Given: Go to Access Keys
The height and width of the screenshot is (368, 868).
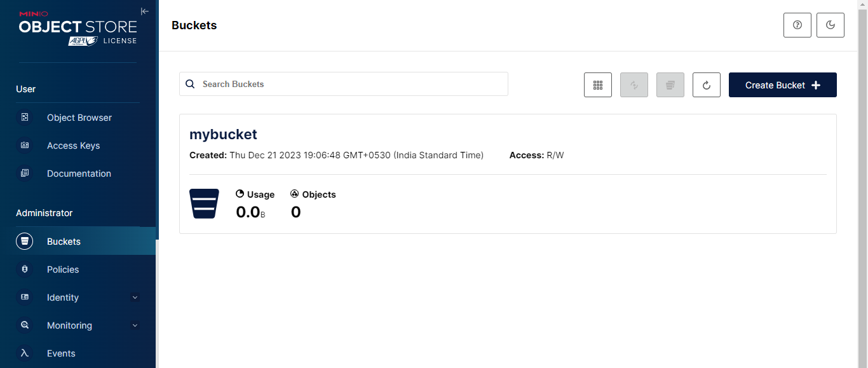Looking at the screenshot, I should tap(73, 146).
